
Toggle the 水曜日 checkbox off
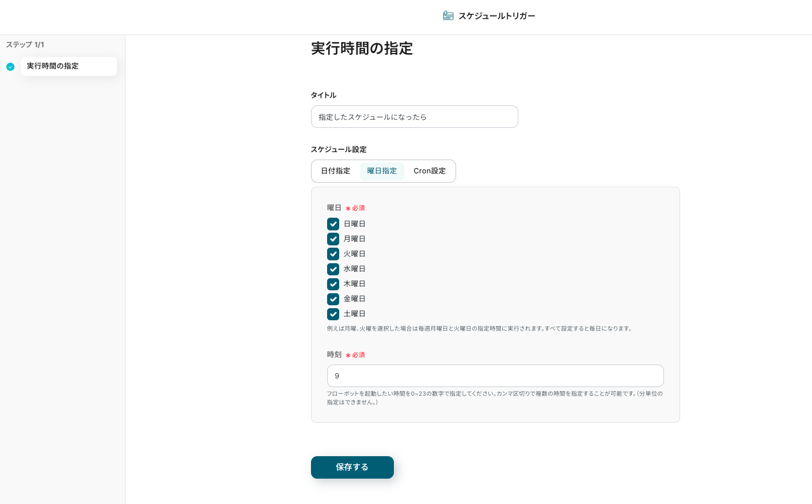(333, 269)
